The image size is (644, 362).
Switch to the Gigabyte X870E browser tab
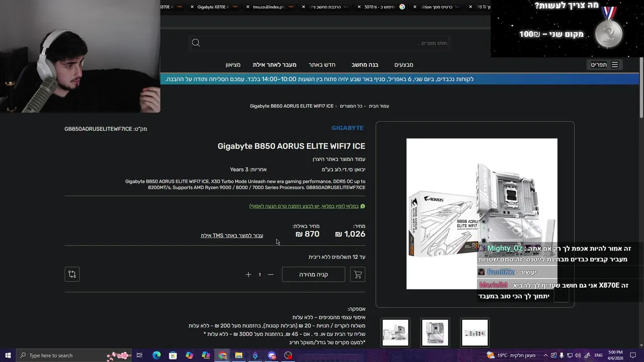tap(214, 7)
